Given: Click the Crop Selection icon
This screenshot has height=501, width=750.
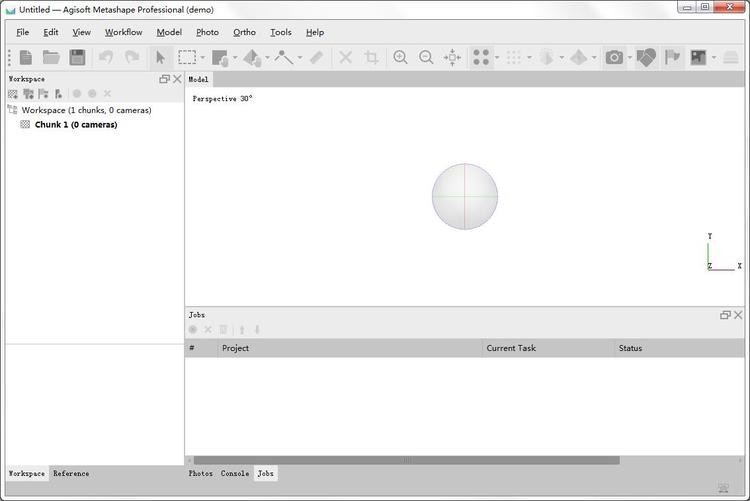Looking at the screenshot, I should pyautogui.click(x=372, y=57).
